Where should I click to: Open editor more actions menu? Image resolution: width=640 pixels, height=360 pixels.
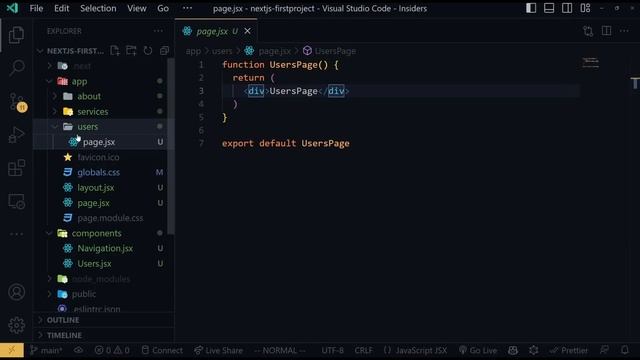(x=624, y=31)
